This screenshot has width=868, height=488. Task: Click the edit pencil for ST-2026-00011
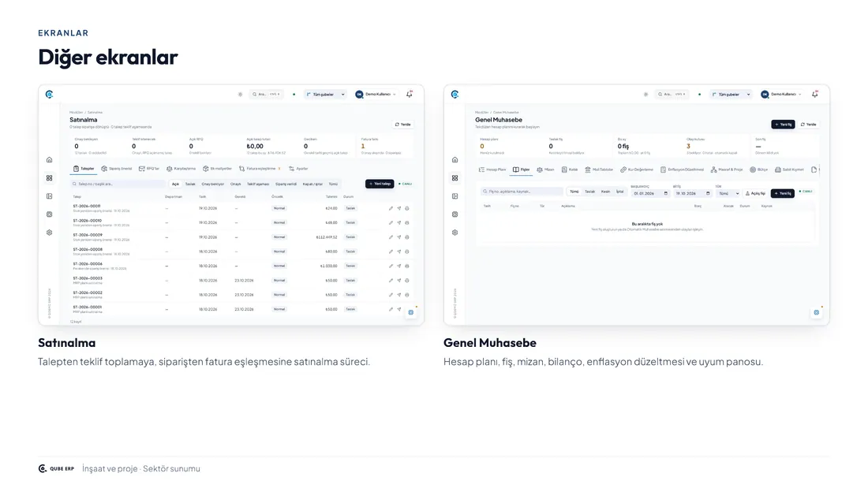tap(391, 209)
